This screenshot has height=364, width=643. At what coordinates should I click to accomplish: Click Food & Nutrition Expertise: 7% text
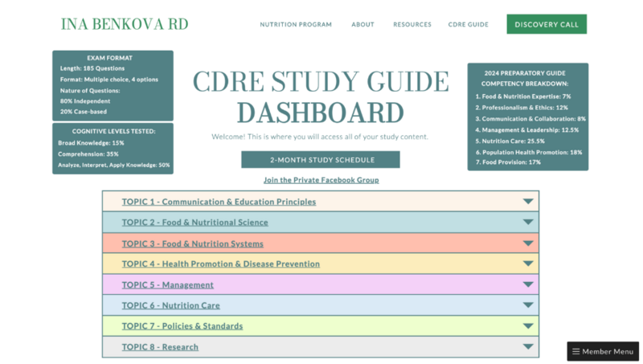pos(523,96)
